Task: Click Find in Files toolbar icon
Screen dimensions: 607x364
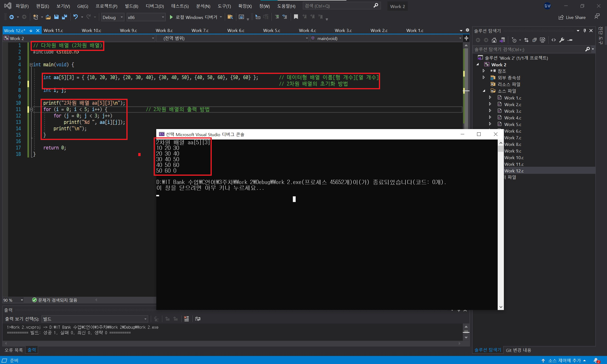Action: point(230,17)
